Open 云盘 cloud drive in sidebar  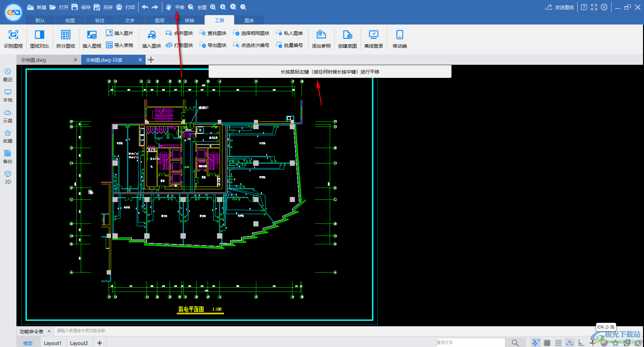click(x=8, y=116)
